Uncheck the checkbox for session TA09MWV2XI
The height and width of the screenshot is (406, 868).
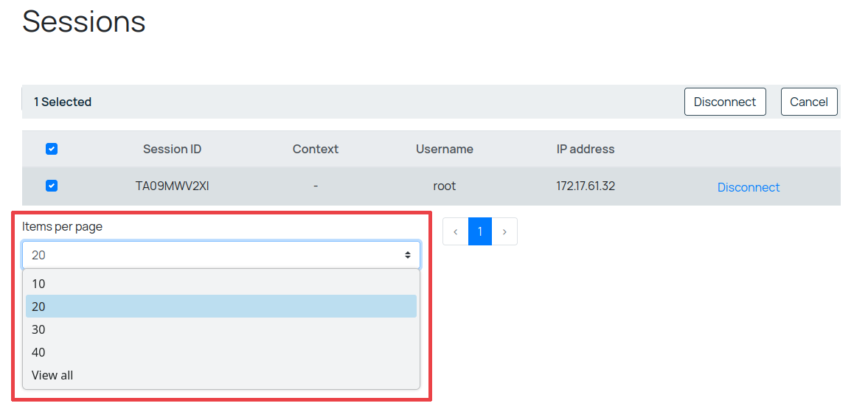tap(52, 186)
